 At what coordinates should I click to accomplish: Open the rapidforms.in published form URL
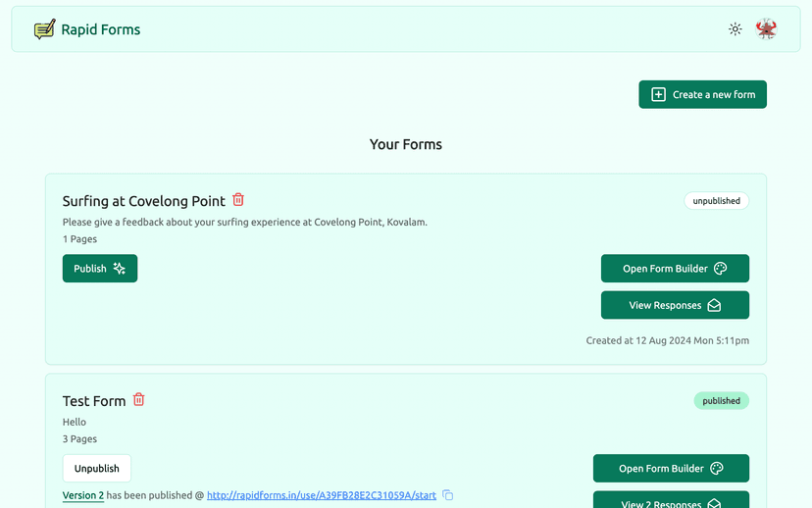pos(322,495)
